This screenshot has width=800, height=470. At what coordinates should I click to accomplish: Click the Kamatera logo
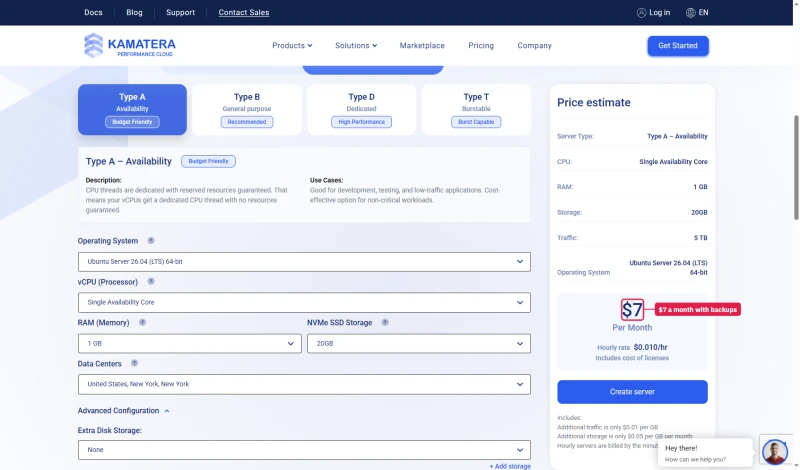click(130, 45)
